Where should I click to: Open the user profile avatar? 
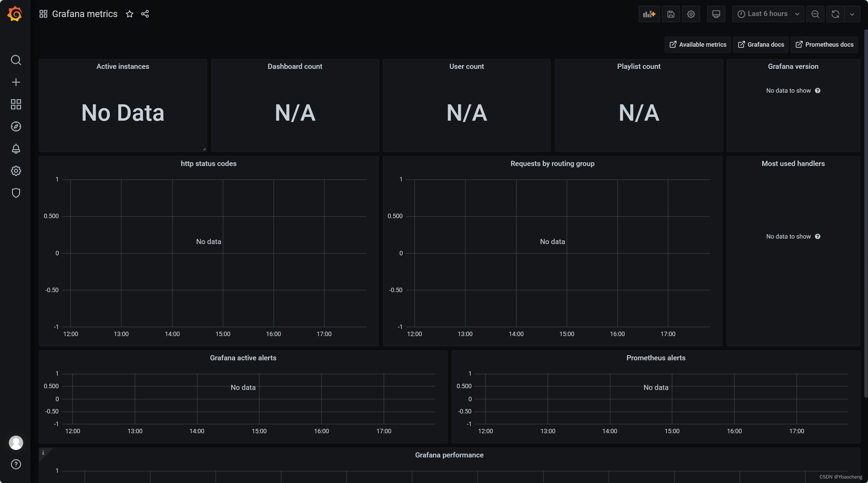point(16,442)
